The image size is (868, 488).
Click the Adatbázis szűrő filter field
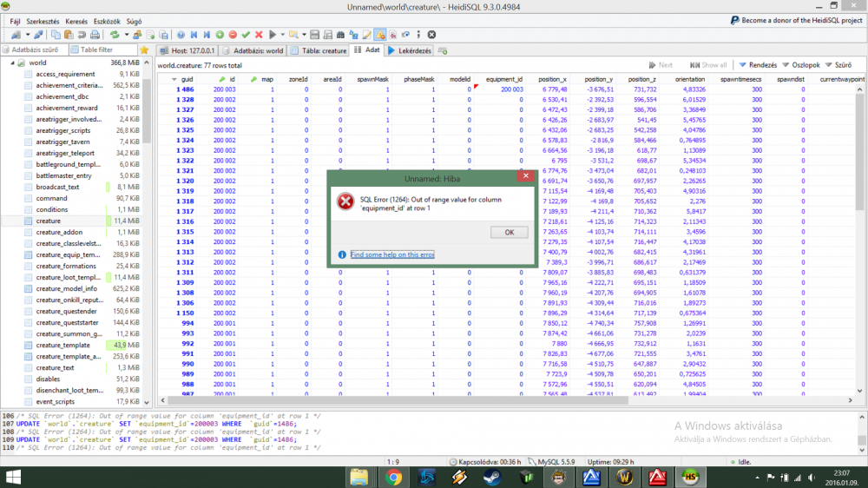pos(36,50)
